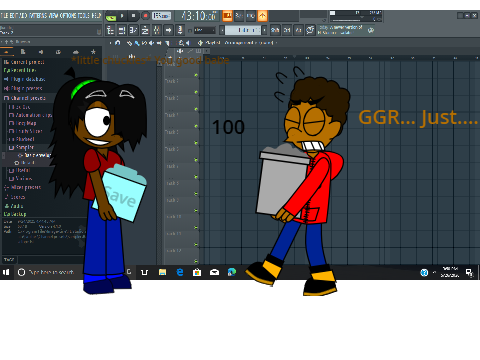The image size is (480, 360).
Task: Open the EDIT menu
Action: (13, 15)
